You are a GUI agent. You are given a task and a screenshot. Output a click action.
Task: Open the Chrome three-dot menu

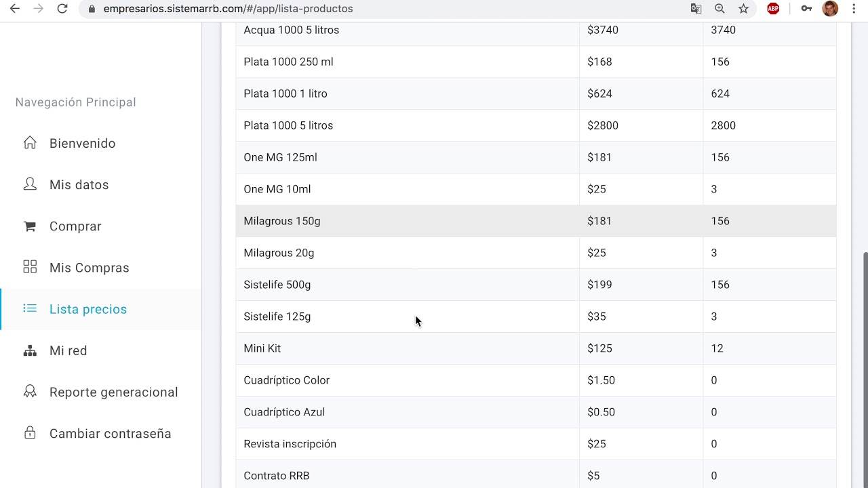point(854,9)
